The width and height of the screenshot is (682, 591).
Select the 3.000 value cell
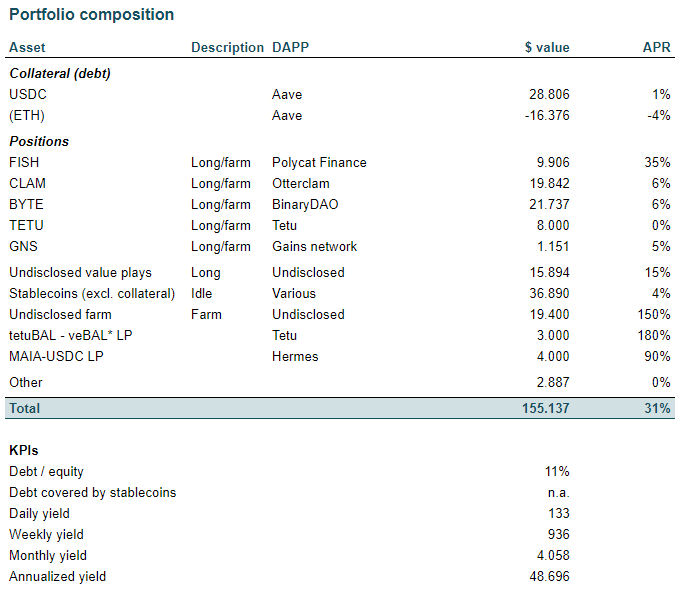(553, 336)
